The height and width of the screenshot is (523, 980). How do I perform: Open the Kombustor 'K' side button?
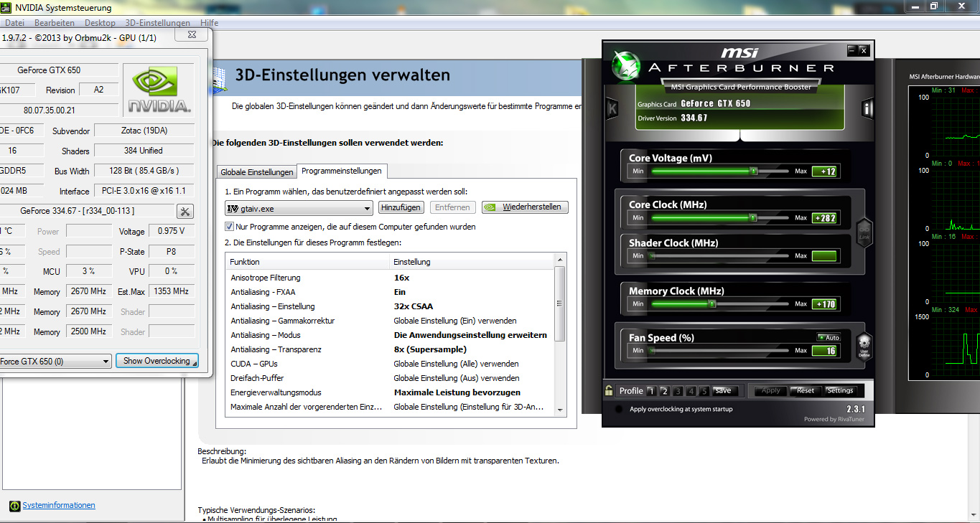[x=612, y=108]
